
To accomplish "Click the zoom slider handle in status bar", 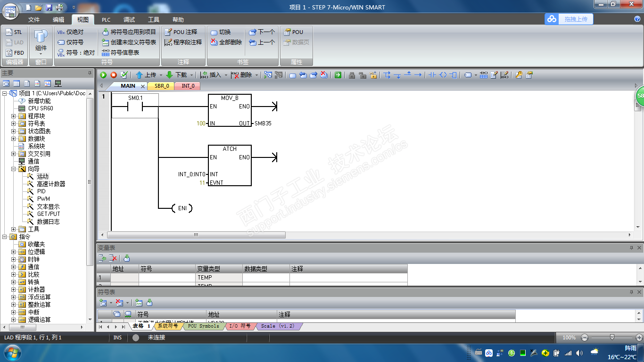I will [x=612, y=337].
